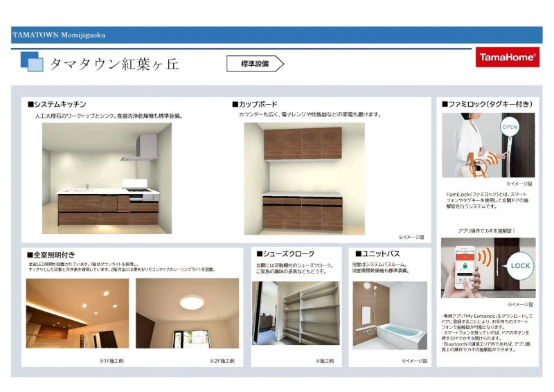Click the ファミロック(タグキー付き) heading

click(488, 103)
